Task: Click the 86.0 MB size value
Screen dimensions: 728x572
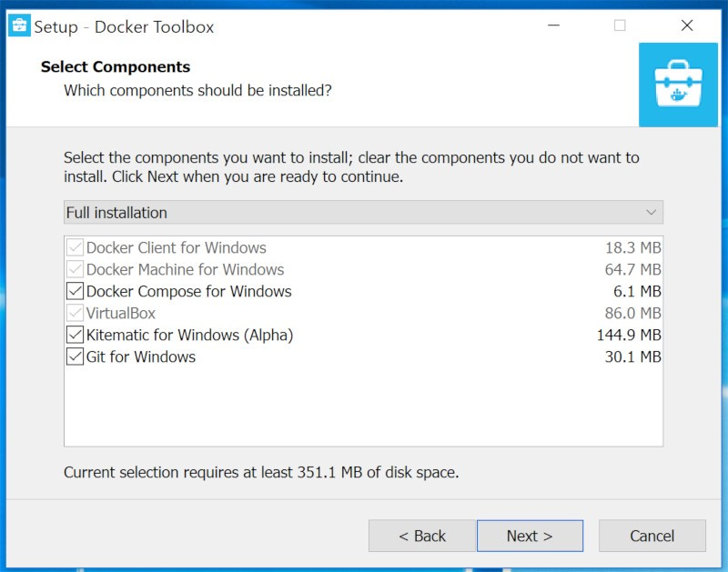Action: pyautogui.click(x=632, y=313)
